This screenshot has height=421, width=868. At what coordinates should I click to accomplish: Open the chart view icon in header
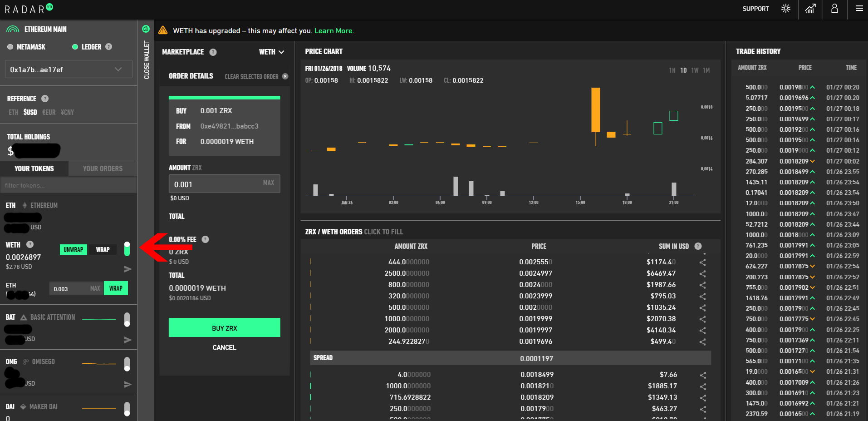click(x=810, y=9)
